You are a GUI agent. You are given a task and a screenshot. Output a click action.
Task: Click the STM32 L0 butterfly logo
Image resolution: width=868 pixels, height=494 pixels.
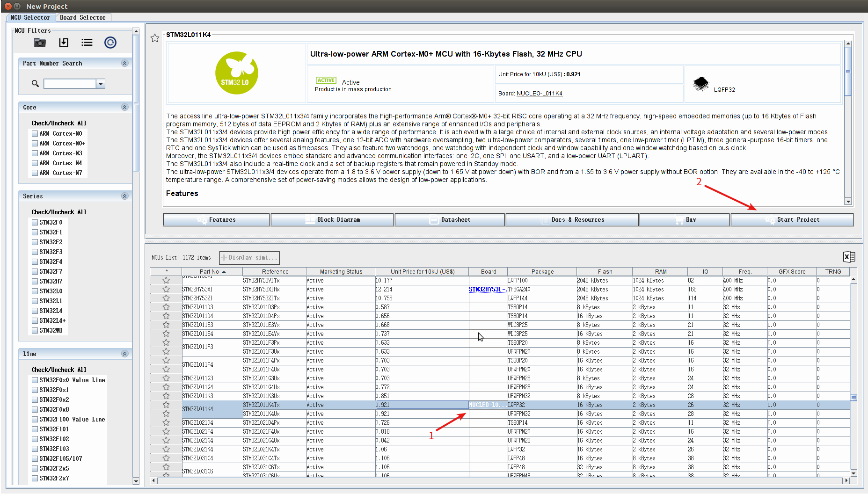[237, 73]
